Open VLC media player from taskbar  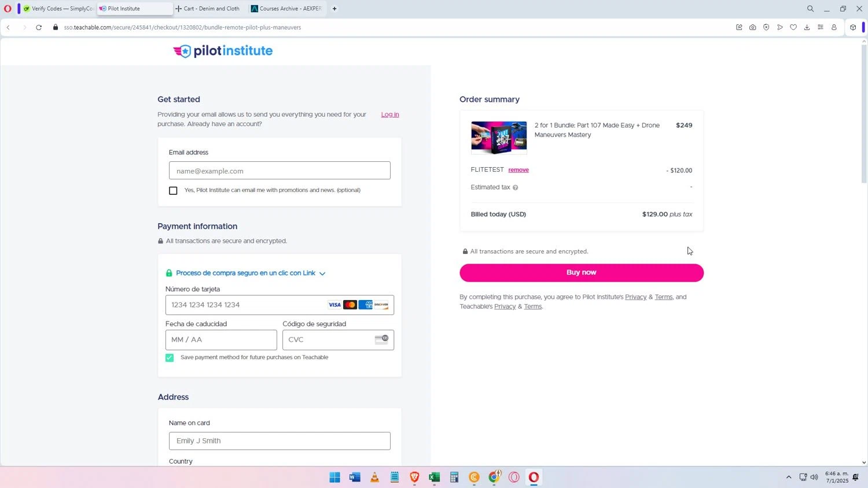375,477
